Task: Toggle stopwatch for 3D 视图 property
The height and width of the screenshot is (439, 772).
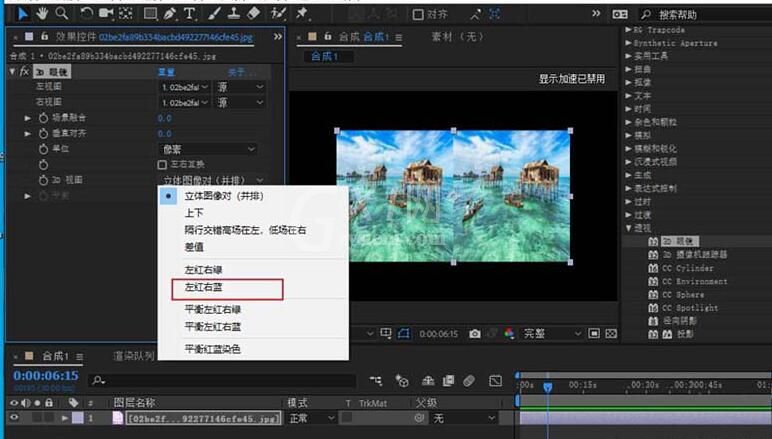Action: 43,180
